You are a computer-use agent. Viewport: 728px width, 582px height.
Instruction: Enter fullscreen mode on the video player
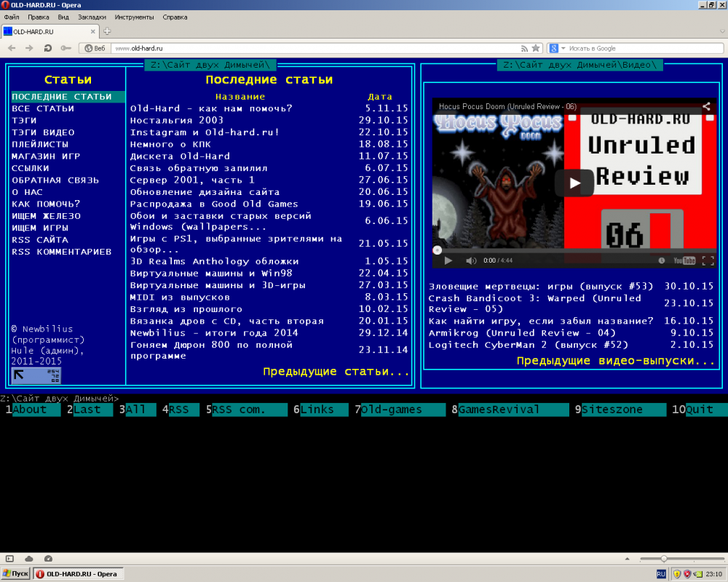tap(707, 260)
